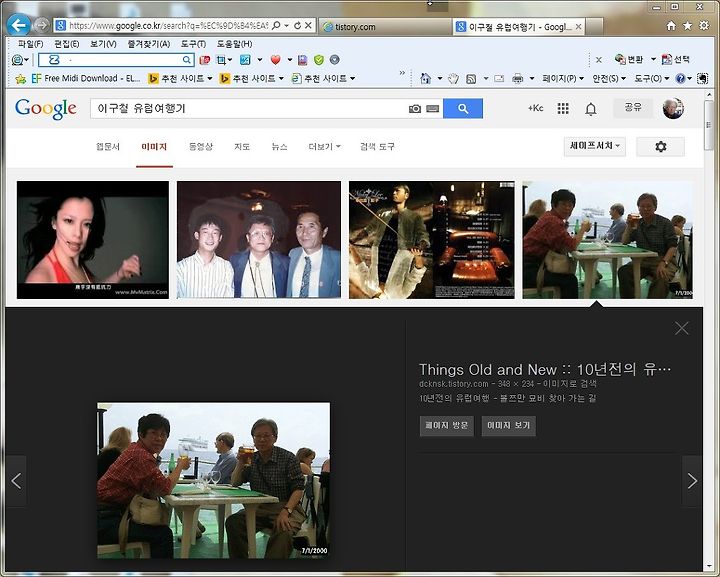Click the 선택 toolbar button
This screenshot has height=577, width=720.
pos(675,59)
